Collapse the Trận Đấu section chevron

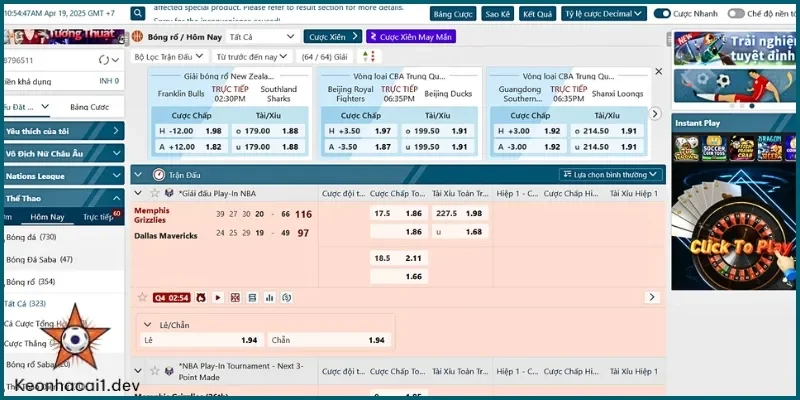[x=138, y=174]
